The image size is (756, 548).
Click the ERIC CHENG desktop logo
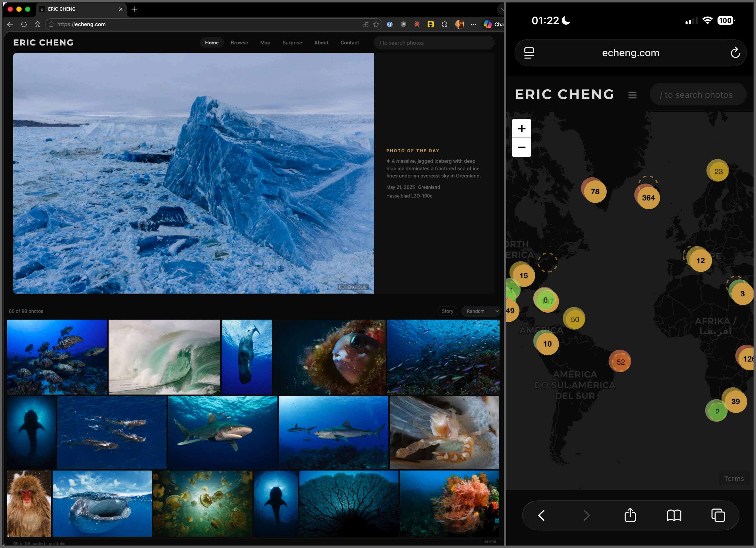pyautogui.click(x=43, y=43)
